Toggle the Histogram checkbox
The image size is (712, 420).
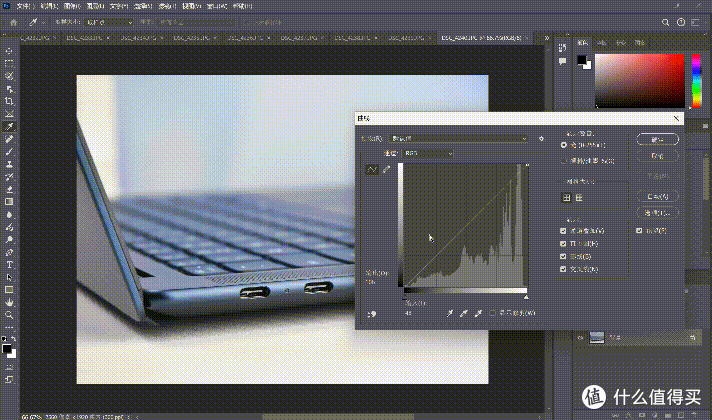click(563, 243)
